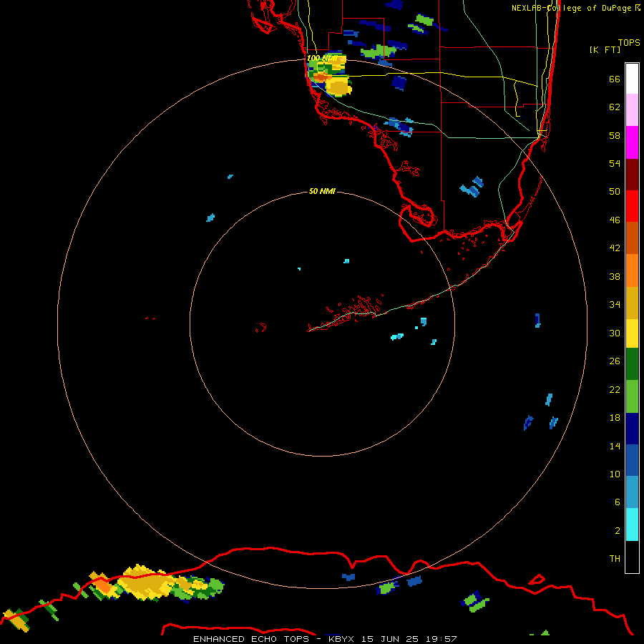Image resolution: width=644 pixels, height=644 pixels.
Task: Click the 2 legend value
Action: click(618, 531)
